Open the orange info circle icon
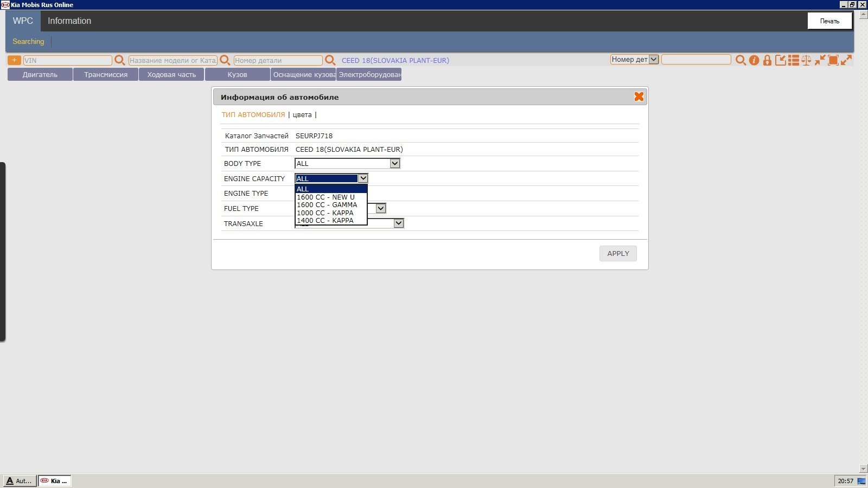 point(754,60)
